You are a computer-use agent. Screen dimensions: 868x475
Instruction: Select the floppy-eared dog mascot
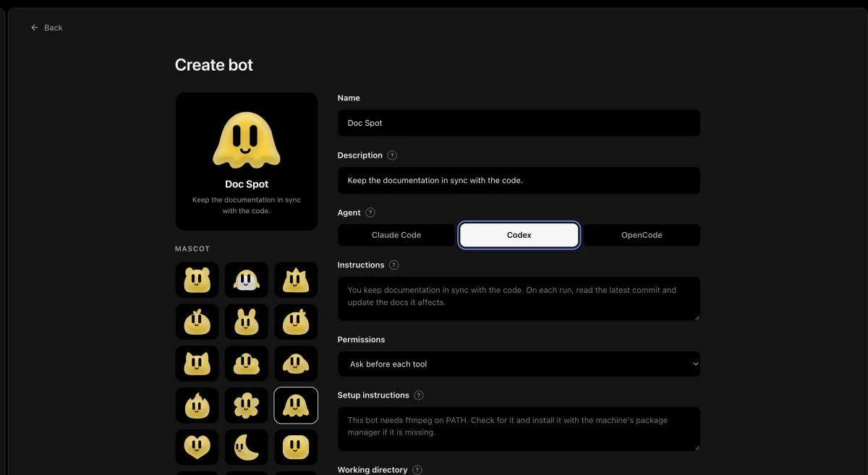(x=296, y=364)
